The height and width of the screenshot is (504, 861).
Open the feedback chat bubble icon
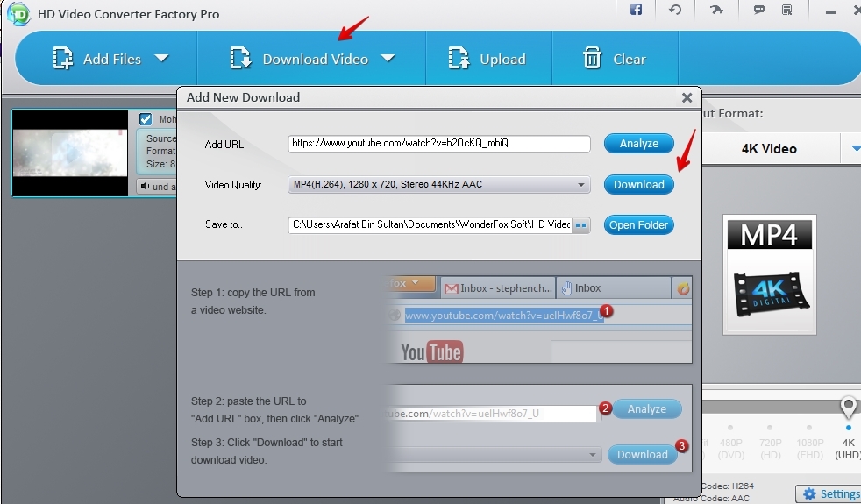[x=759, y=10]
